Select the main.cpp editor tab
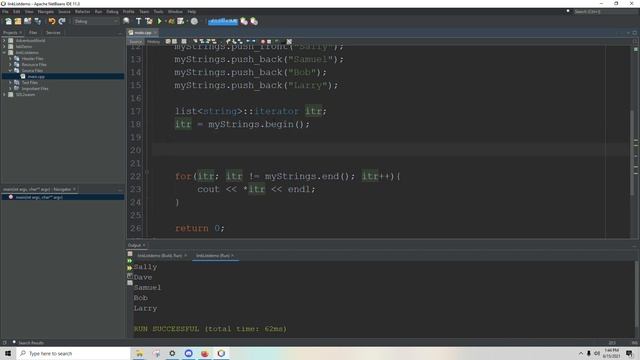 coord(143,32)
